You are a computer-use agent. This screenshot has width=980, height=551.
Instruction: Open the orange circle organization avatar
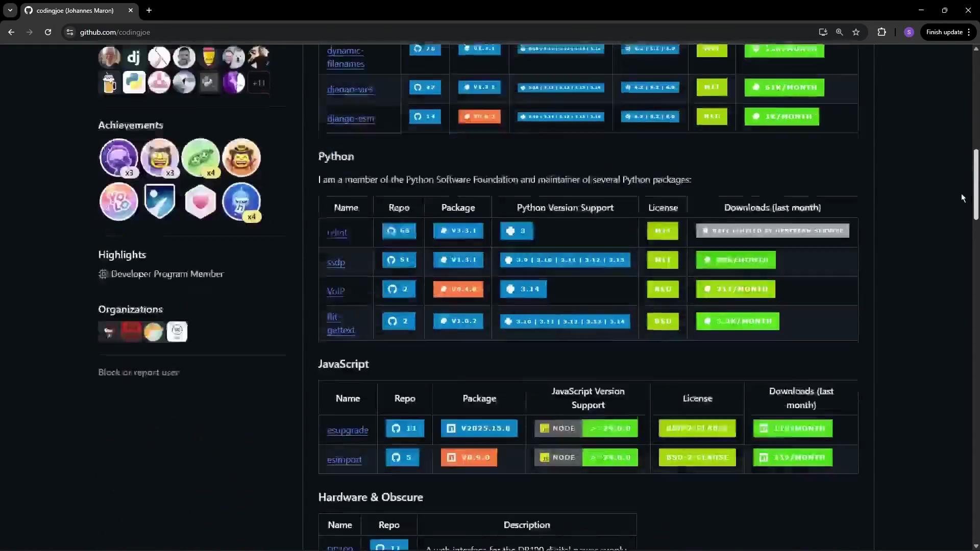click(x=154, y=332)
